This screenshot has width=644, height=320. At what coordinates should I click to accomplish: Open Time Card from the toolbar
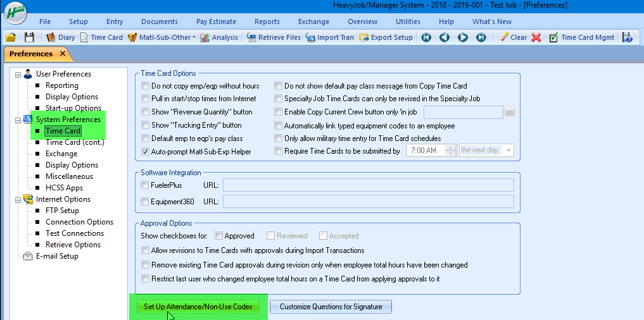point(101,37)
